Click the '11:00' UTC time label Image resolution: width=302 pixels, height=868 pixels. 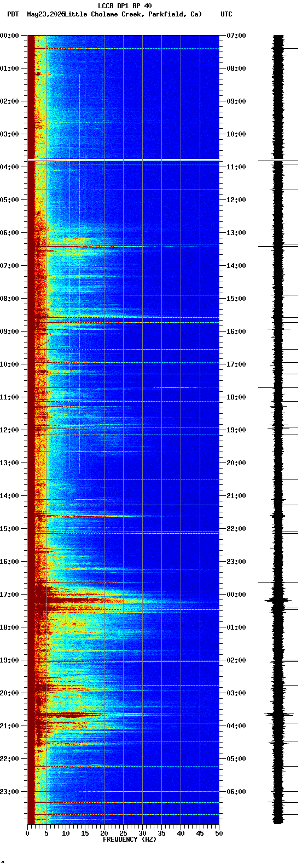tap(236, 167)
